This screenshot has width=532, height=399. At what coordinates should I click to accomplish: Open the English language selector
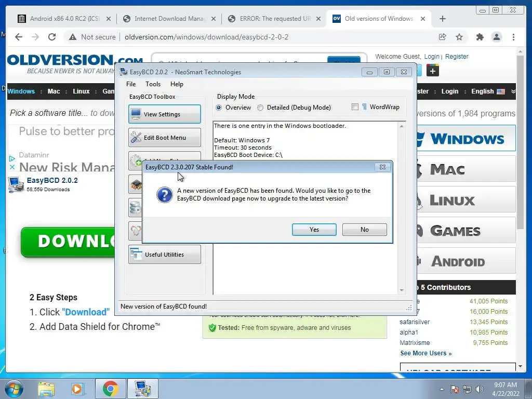(488, 91)
